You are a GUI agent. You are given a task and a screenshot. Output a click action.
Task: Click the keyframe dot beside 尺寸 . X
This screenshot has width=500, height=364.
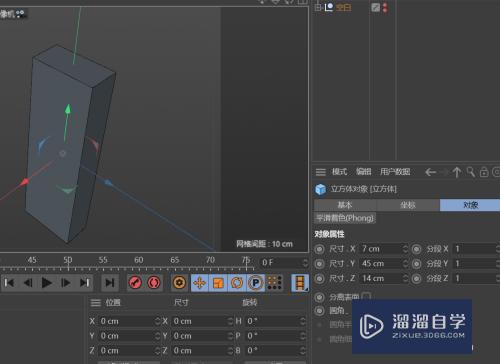pos(319,249)
